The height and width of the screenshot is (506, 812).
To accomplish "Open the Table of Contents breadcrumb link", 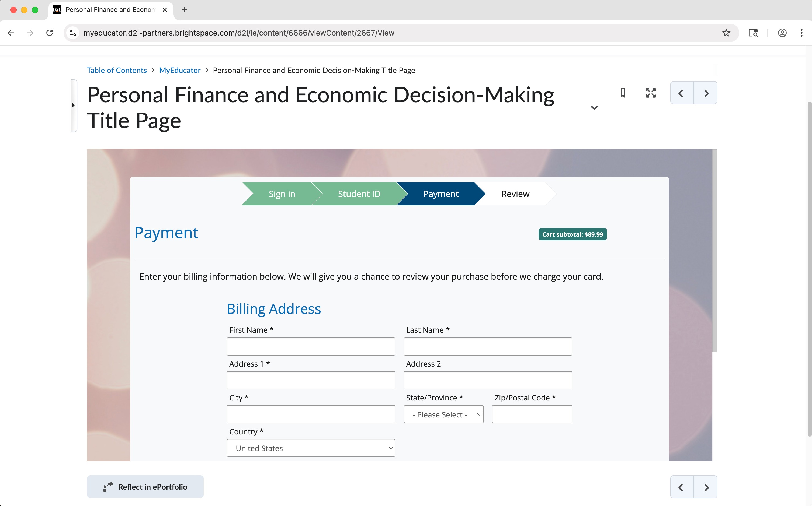I will (x=117, y=70).
